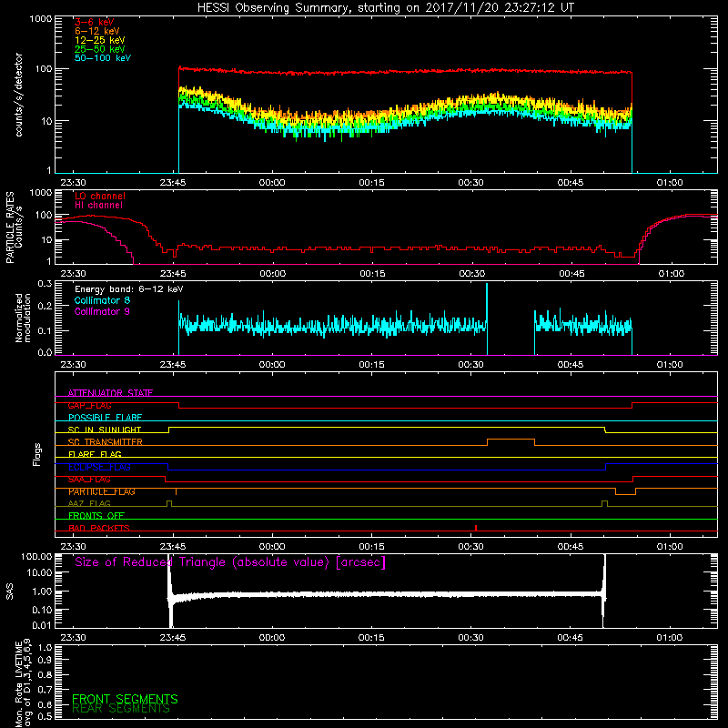Click the 'Size of Reduced Triangle' panel title
The width and height of the screenshot is (728, 728).
[230, 562]
